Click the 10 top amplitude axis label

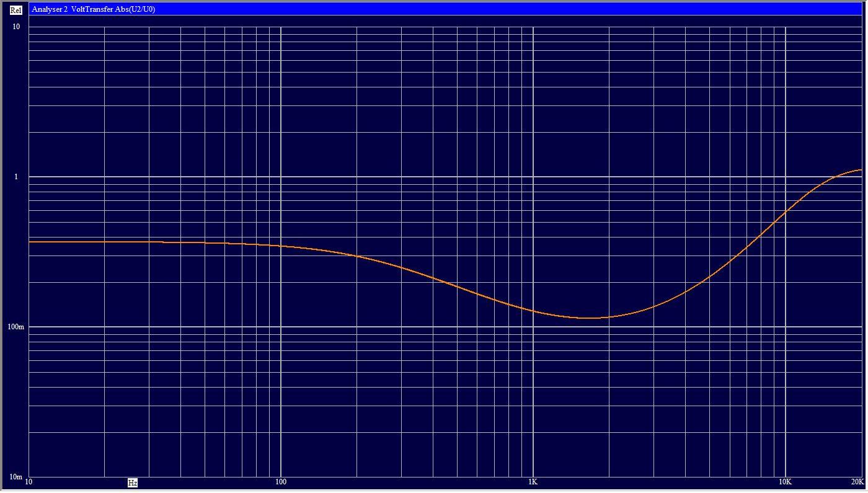coord(15,27)
